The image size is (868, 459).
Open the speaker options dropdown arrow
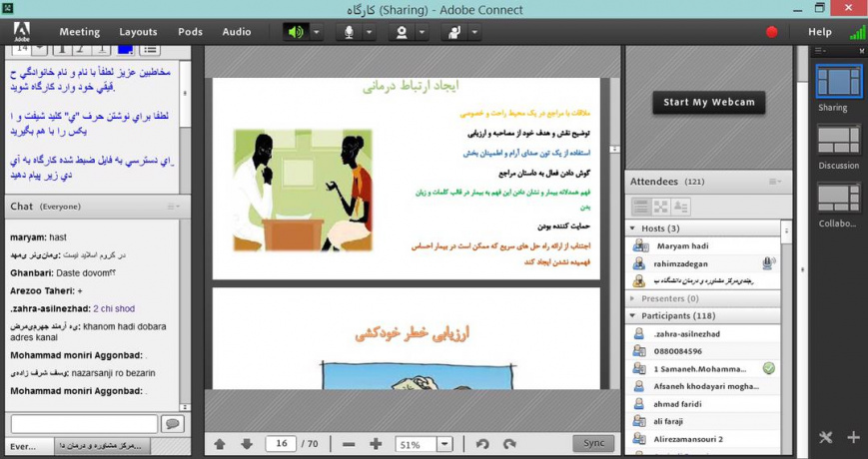tap(316, 32)
